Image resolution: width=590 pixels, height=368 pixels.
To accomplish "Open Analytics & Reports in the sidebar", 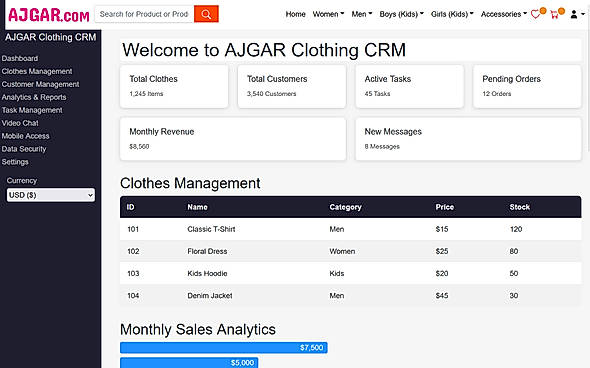I will (34, 97).
